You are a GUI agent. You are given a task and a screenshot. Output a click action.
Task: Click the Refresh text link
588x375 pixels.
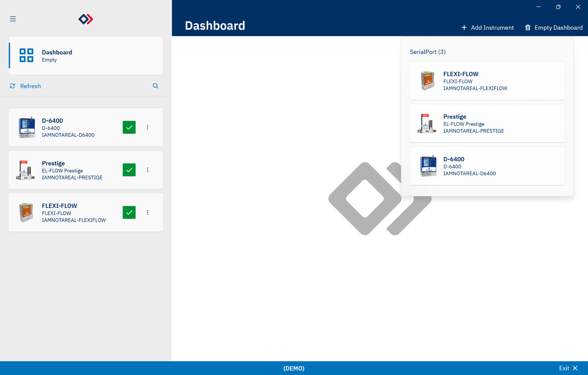click(x=30, y=86)
